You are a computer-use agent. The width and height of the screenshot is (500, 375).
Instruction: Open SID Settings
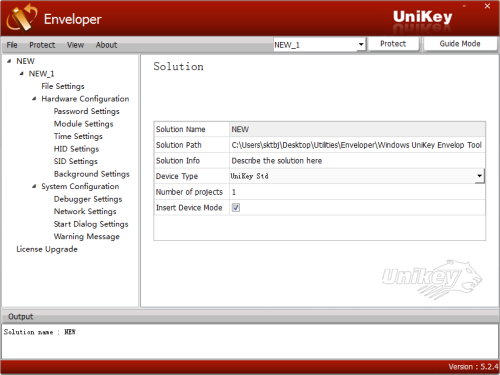[x=76, y=161]
